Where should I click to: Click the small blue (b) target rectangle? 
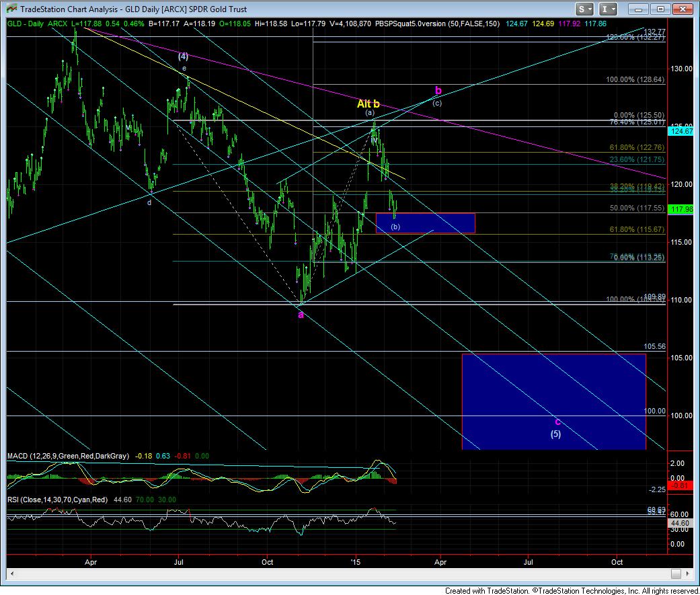pos(426,223)
